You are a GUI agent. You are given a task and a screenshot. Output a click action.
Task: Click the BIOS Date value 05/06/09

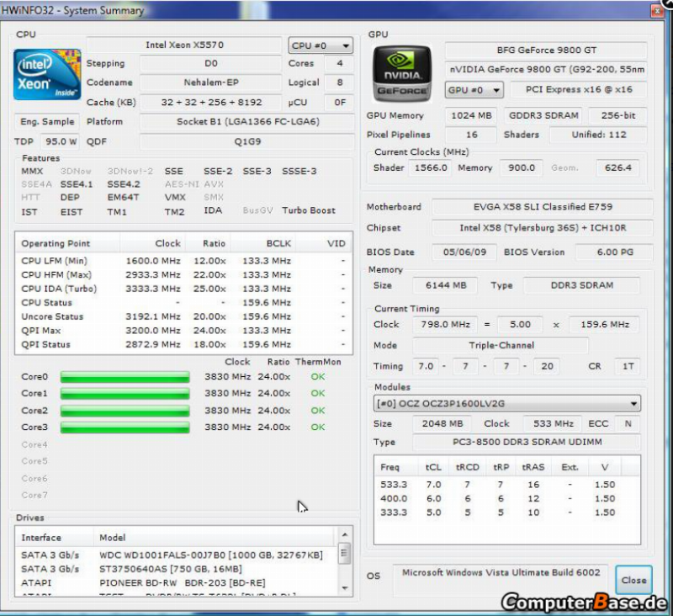[464, 252]
